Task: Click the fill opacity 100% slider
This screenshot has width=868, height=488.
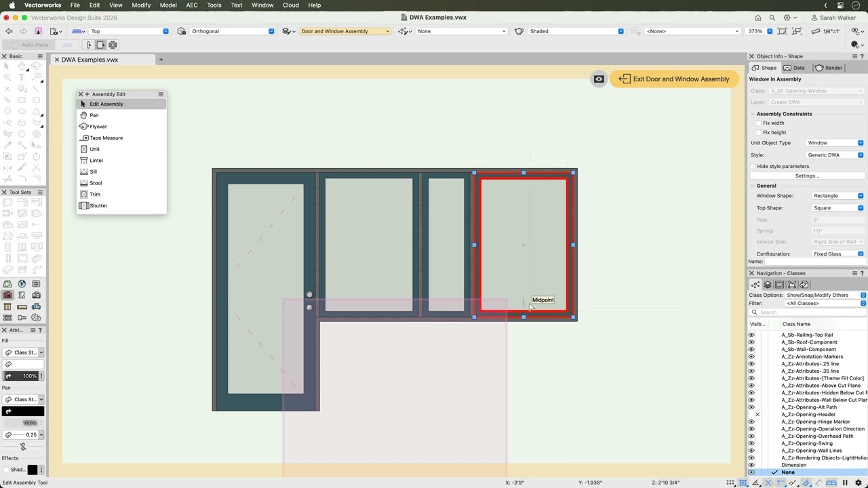Action: click(x=20, y=376)
